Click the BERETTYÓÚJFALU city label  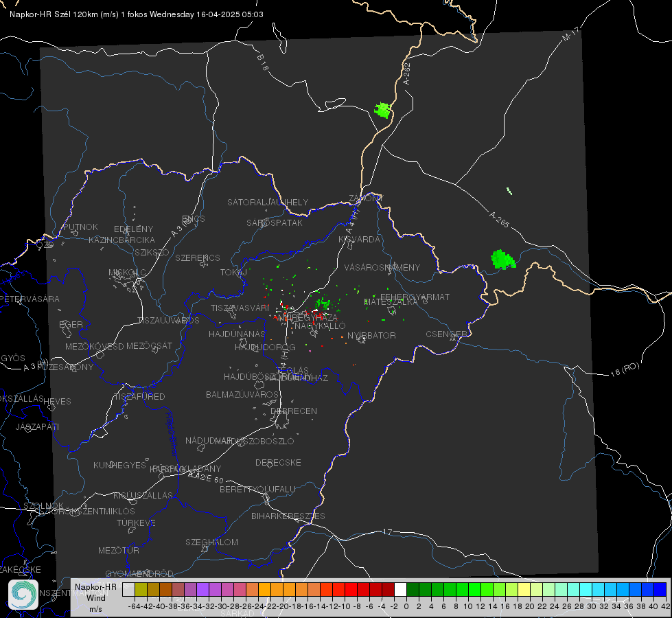click(x=257, y=489)
